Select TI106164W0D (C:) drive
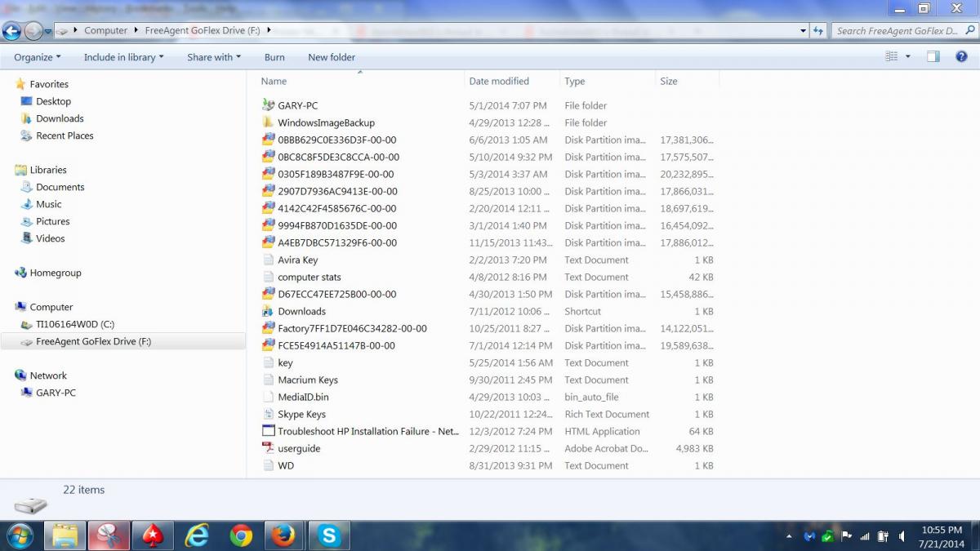Viewport: 980px width, 551px height. [75, 324]
